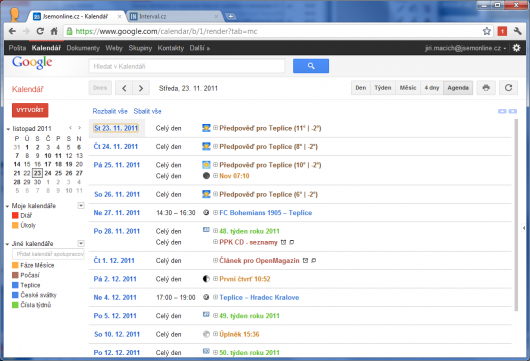Click the red extension icon in toolbar

[502, 31]
